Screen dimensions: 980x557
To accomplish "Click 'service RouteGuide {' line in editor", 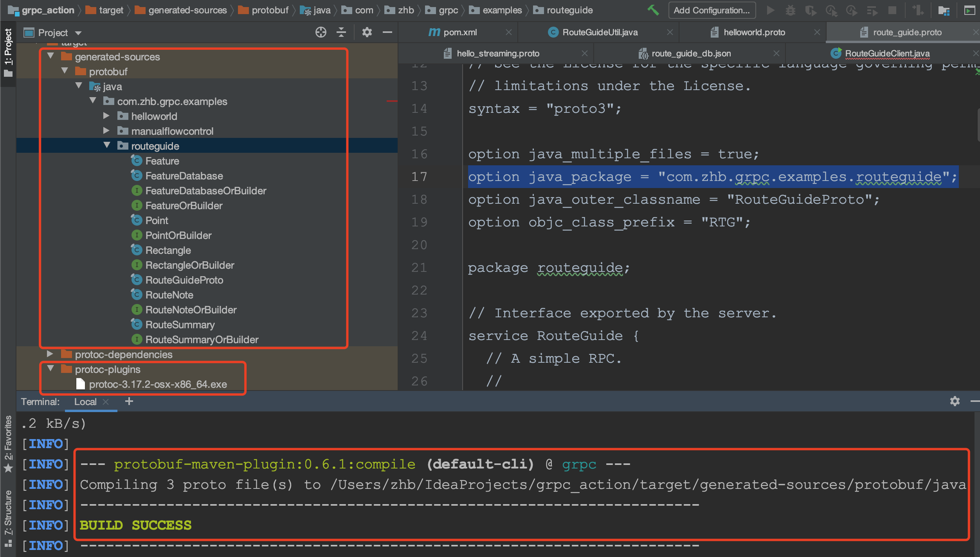I will (x=554, y=336).
